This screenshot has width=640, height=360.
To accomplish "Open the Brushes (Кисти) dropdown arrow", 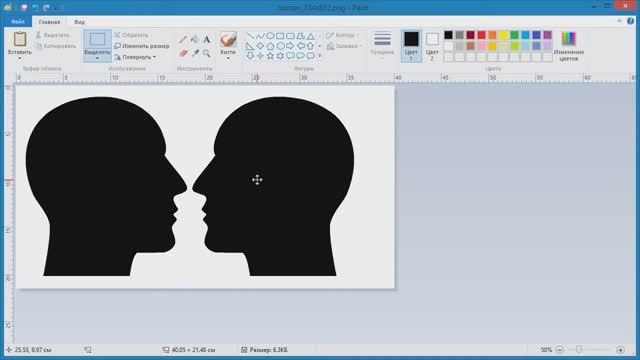I will click(228, 58).
